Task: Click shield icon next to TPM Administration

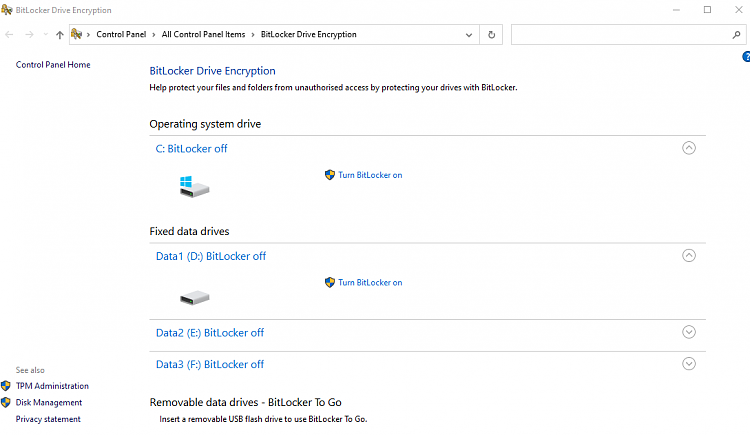Action: pyautogui.click(x=6, y=386)
